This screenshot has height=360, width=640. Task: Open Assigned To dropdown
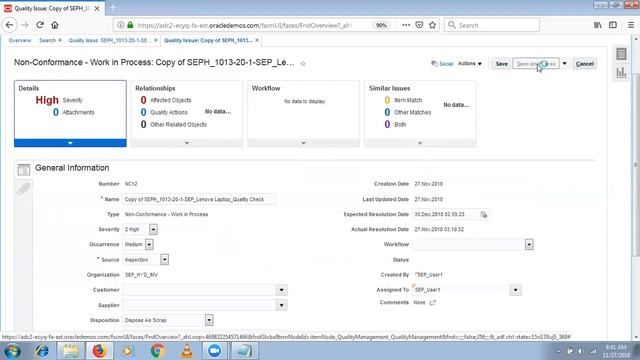pos(516,290)
